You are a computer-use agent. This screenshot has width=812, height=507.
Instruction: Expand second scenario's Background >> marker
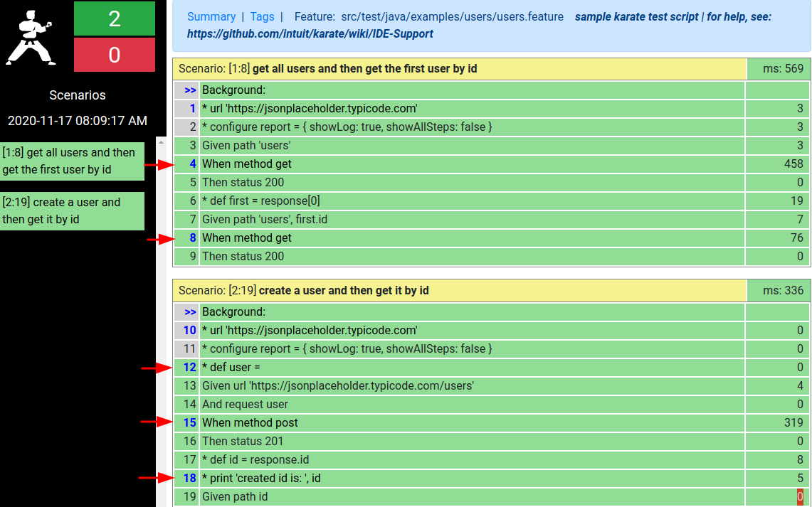click(190, 312)
